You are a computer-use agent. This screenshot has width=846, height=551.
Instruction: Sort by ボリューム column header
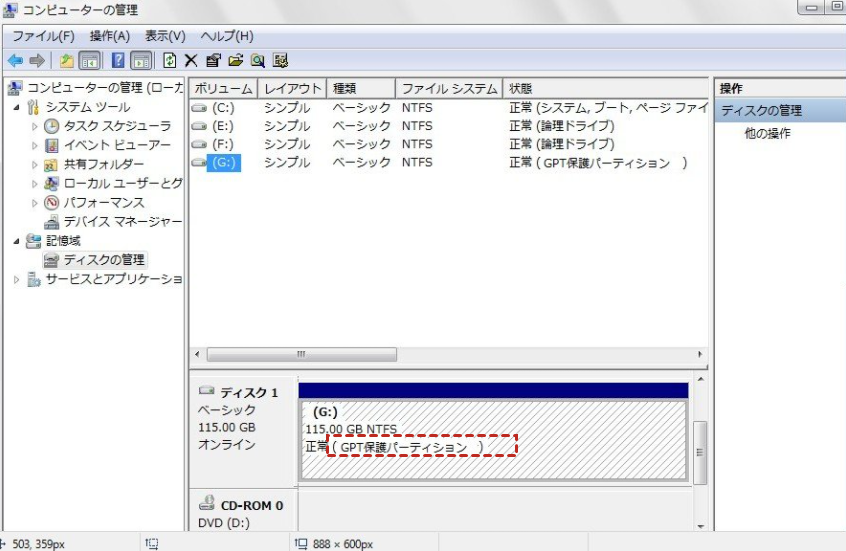tap(223, 89)
